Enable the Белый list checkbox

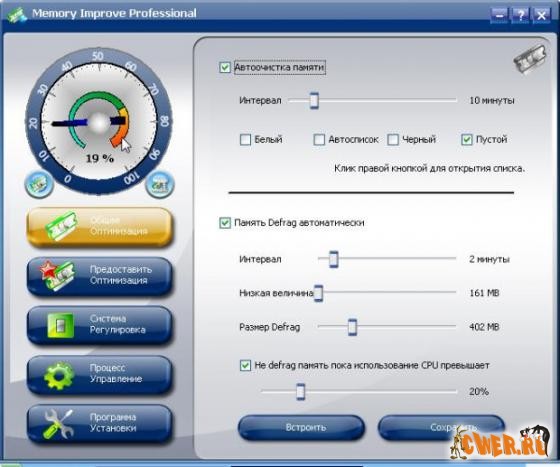click(x=245, y=139)
